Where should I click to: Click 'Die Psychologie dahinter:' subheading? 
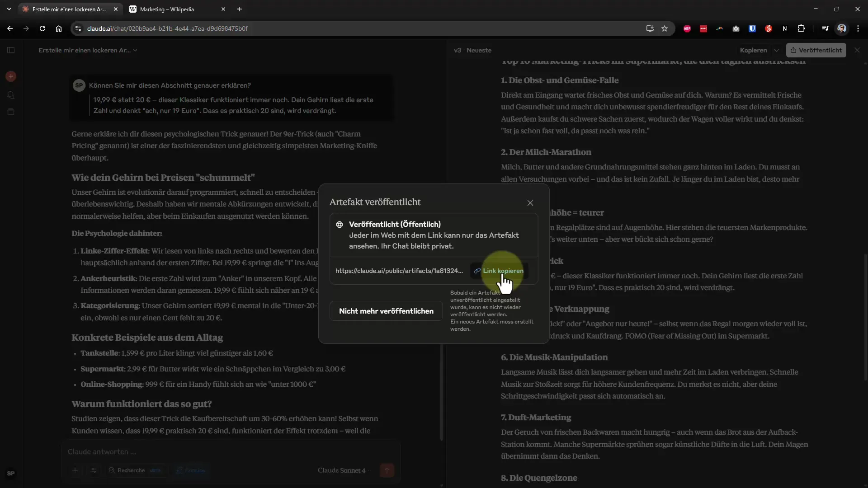click(x=117, y=234)
